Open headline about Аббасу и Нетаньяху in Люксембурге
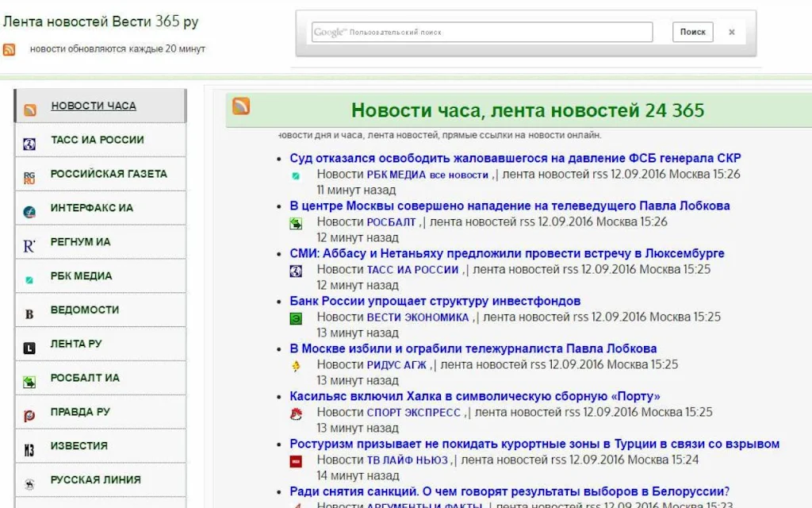Viewport: 812px width, 508px height. [x=507, y=253]
